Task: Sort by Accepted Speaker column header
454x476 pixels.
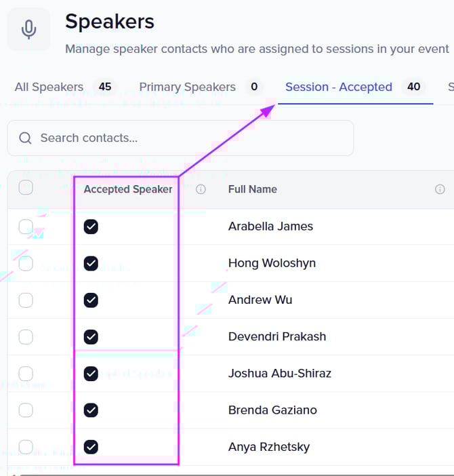Action: point(128,190)
